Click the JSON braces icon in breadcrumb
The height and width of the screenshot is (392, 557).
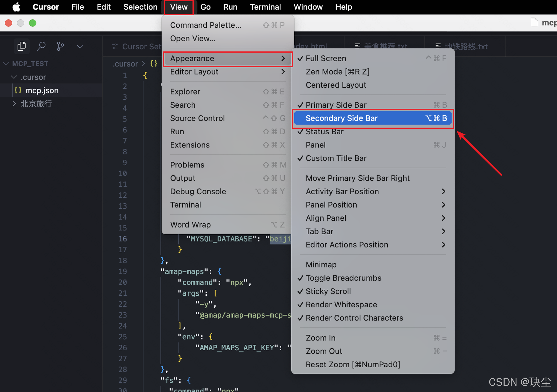154,64
